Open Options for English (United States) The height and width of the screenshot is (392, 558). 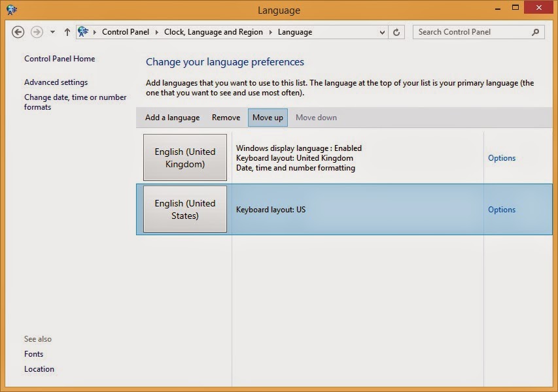[x=502, y=210]
